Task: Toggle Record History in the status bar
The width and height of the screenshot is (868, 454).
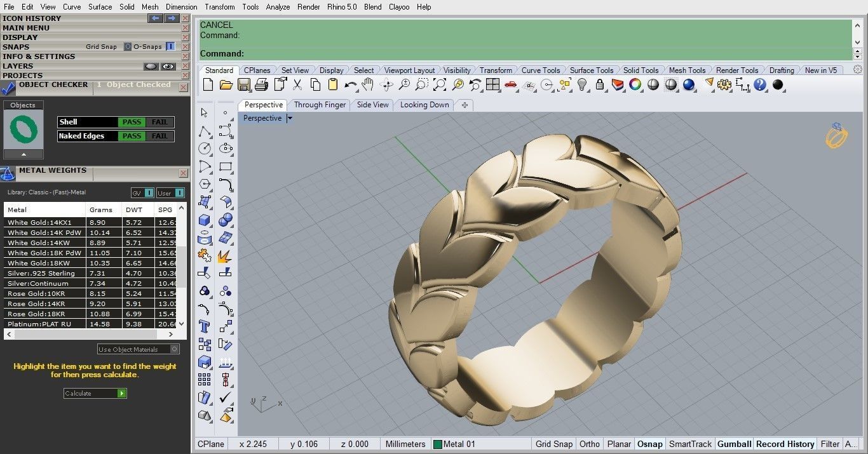Action: (x=785, y=444)
